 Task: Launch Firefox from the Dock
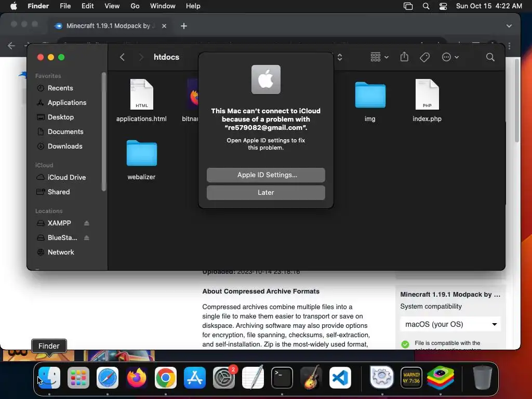(x=137, y=378)
